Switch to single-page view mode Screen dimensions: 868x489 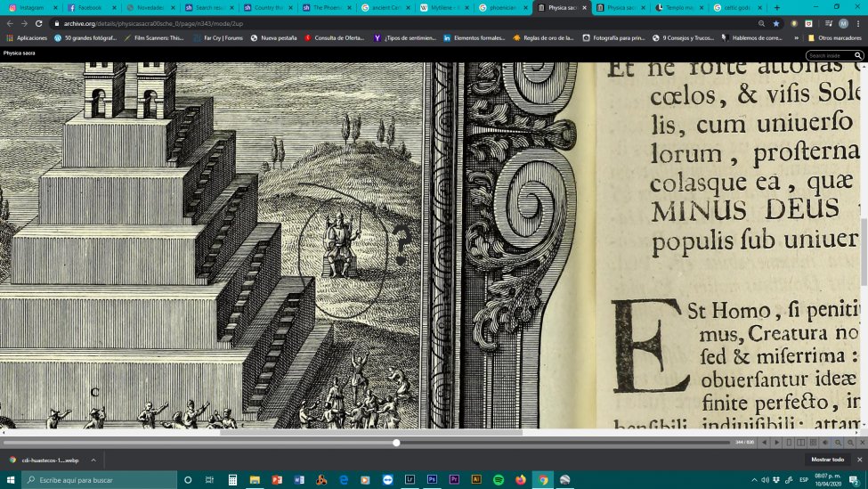pos(789,443)
